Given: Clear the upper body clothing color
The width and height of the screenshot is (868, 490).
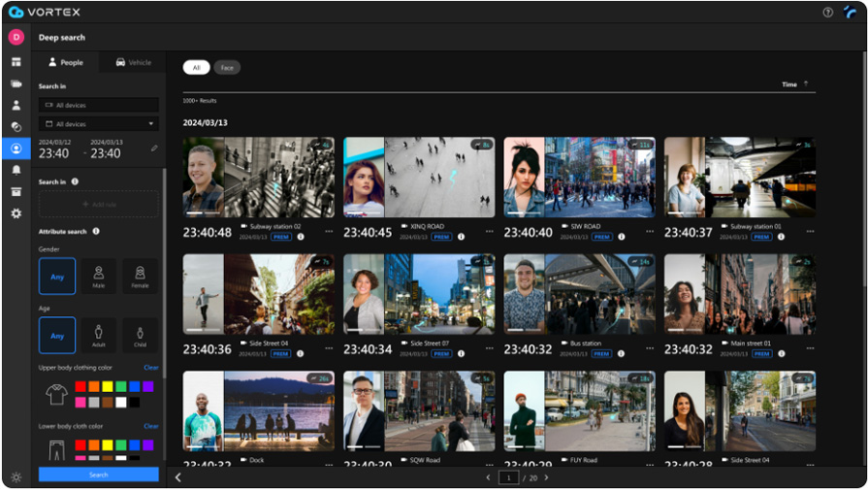Looking at the screenshot, I should 151,368.
